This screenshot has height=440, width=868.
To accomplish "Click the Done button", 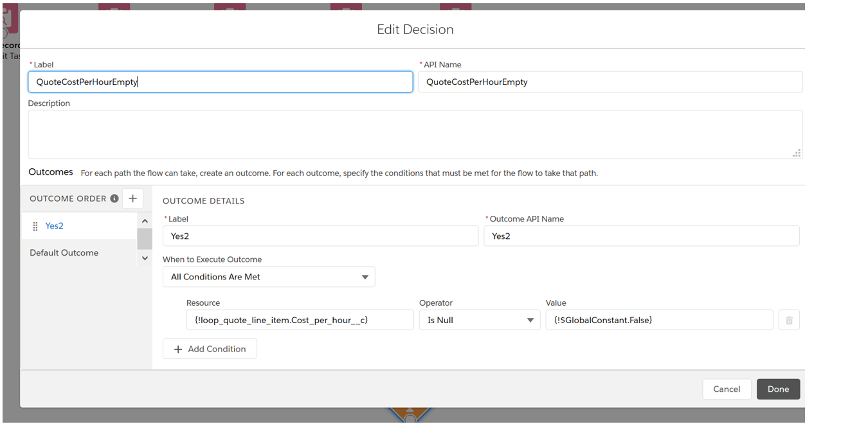I will [778, 389].
